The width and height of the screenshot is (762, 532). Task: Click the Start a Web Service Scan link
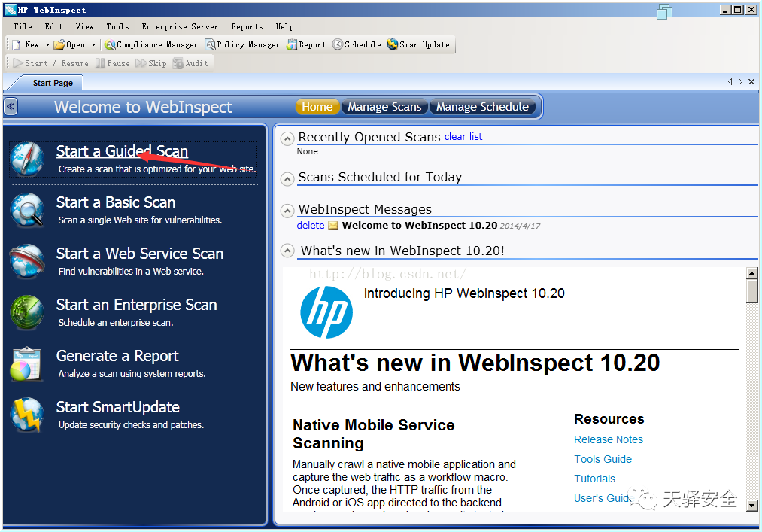pos(140,254)
